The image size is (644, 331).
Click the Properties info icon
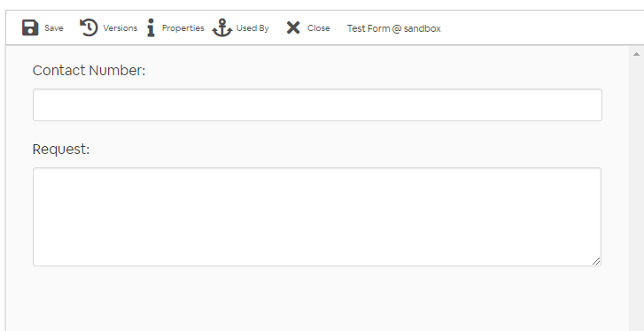point(151,28)
